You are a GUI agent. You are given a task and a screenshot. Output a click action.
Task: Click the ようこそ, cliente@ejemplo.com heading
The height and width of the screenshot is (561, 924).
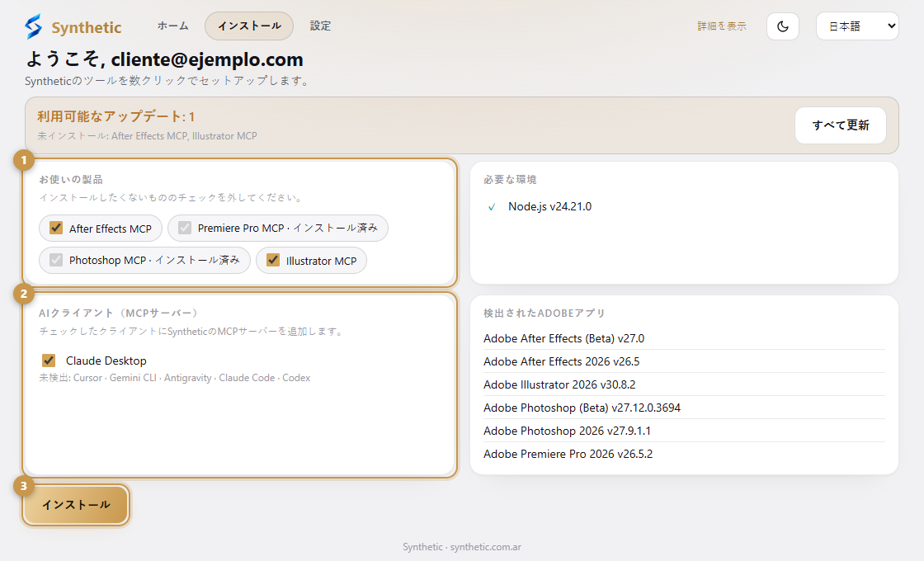(164, 59)
